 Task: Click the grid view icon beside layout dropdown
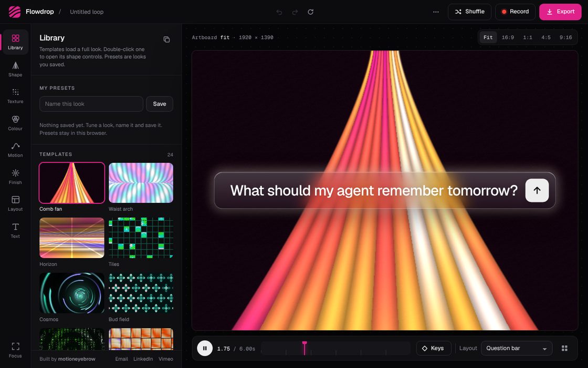tap(564, 349)
